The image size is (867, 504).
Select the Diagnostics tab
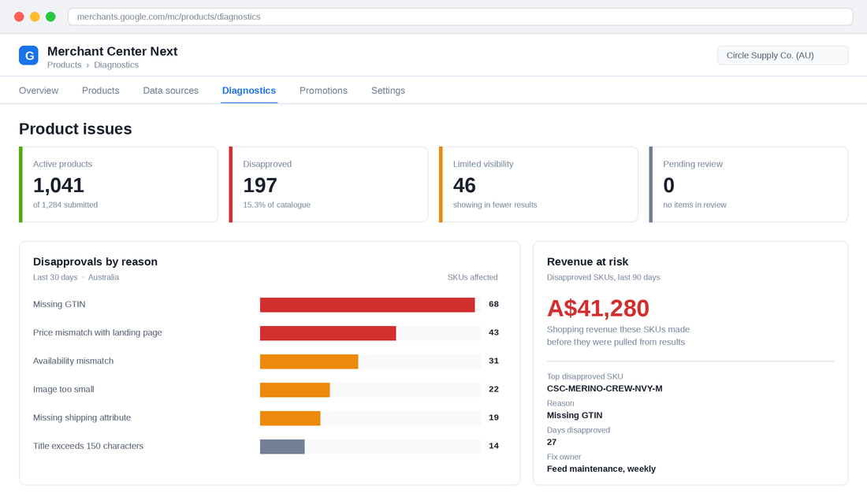pyautogui.click(x=249, y=91)
